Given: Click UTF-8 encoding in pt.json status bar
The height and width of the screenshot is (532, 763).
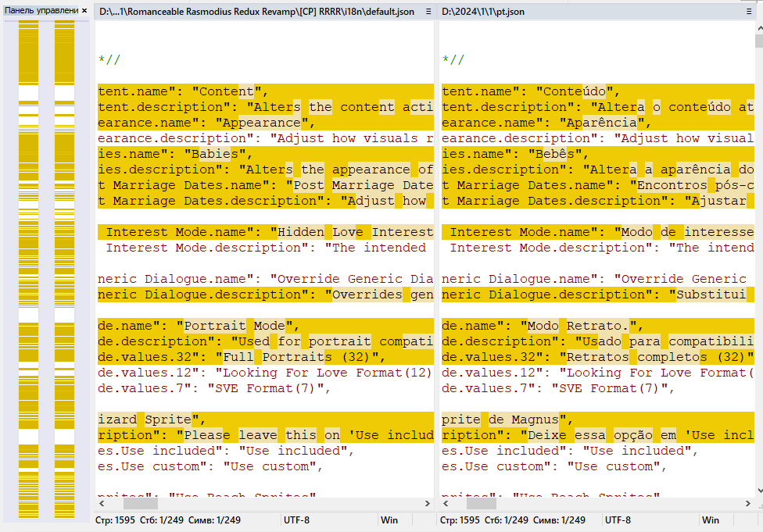Looking at the screenshot, I should click(618, 520).
